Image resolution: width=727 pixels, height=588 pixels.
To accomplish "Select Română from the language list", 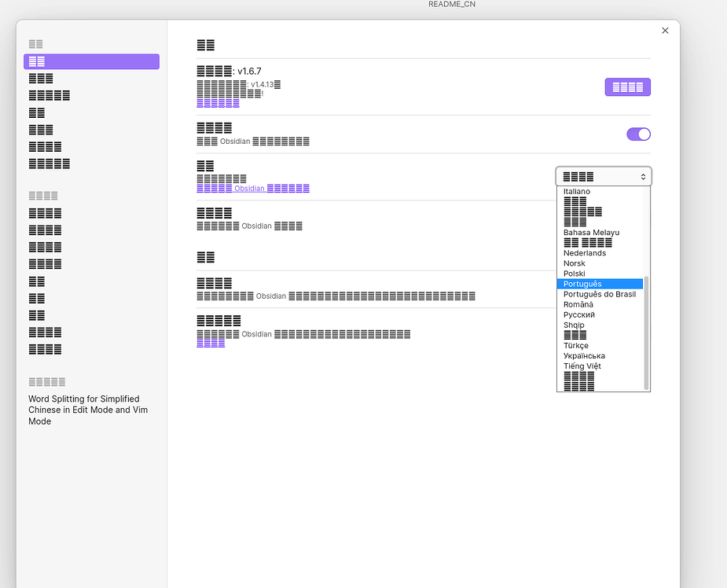I will pos(578,304).
